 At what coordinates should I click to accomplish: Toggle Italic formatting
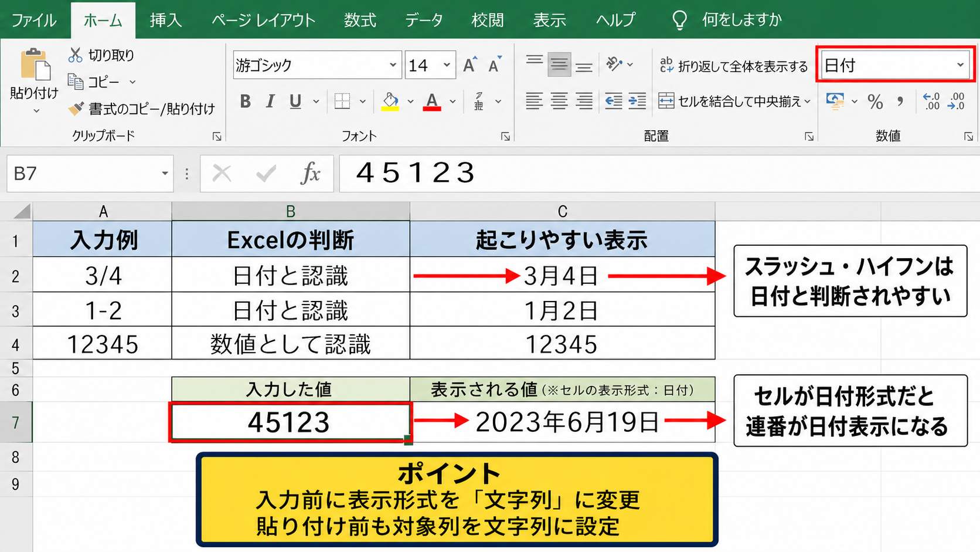270,101
